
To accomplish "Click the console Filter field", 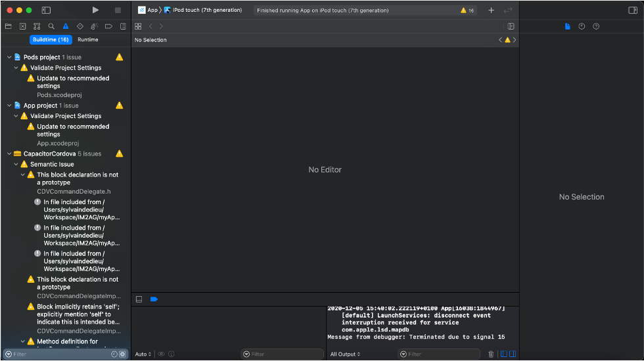I will [439, 354].
